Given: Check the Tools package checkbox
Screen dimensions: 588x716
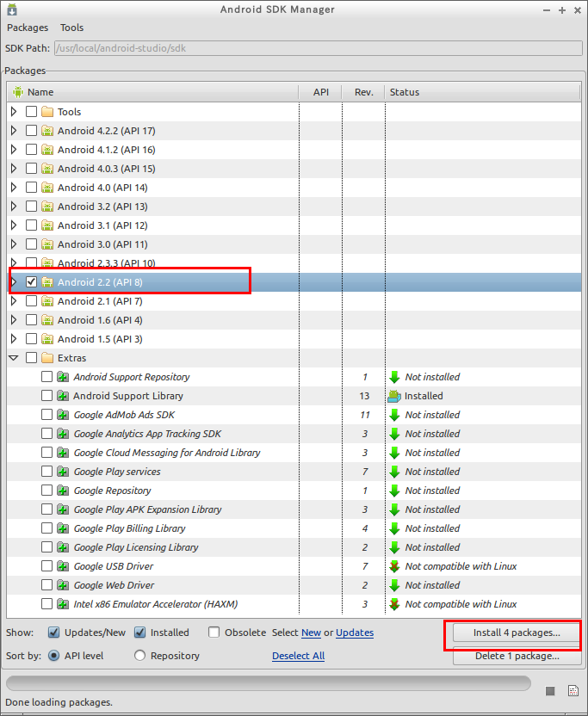Looking at the screenshot, I should (31, 112).
